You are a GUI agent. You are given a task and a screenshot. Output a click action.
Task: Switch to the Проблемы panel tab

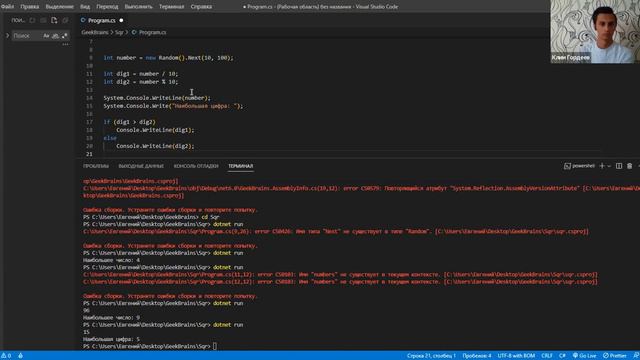(96, 166)
